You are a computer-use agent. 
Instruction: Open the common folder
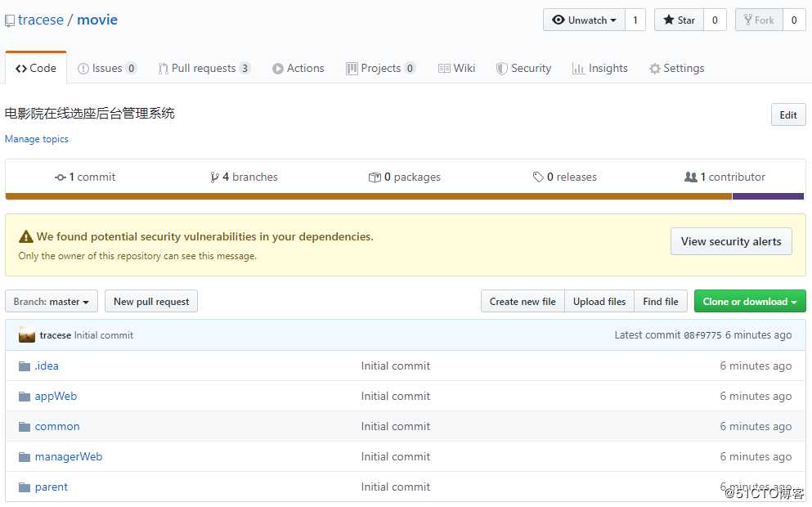pyautogui.click(x=57, y=426)
